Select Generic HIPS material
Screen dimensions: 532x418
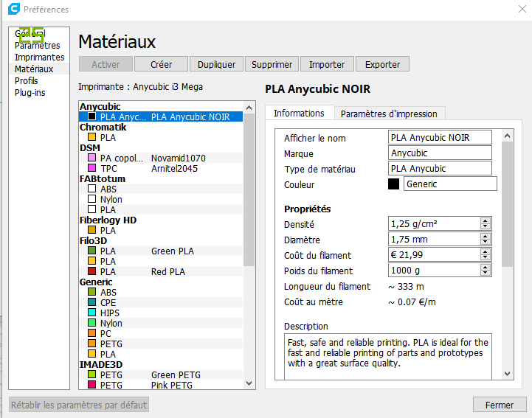(161, 313)
